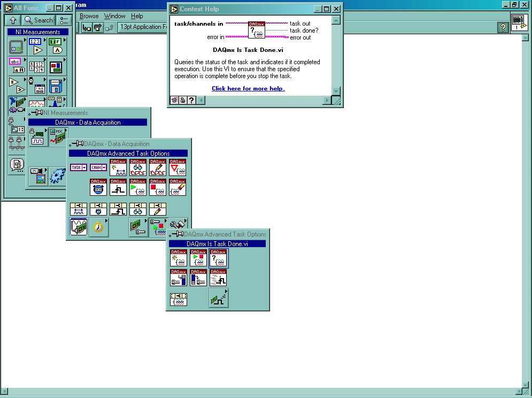Select the DAQmx Write pencil icon
The width and height of the screenshot is (532, 398).
point(158,167)
